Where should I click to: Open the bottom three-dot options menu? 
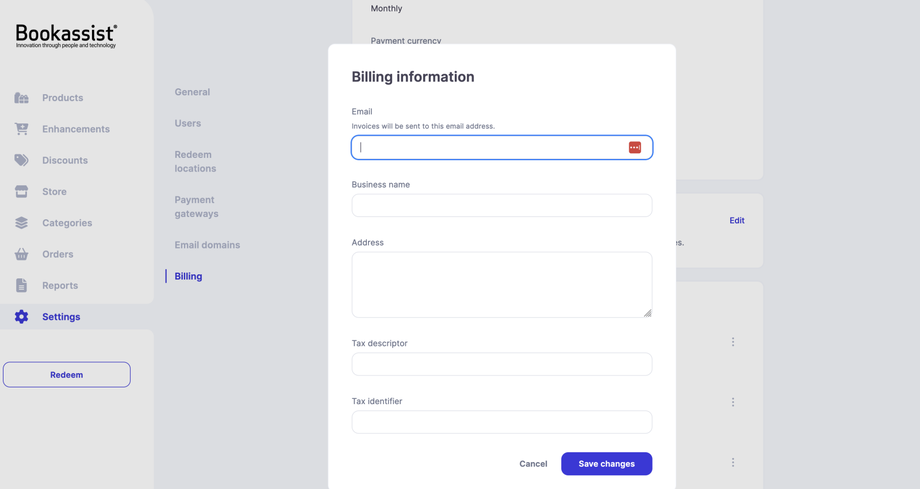[733, 463]
